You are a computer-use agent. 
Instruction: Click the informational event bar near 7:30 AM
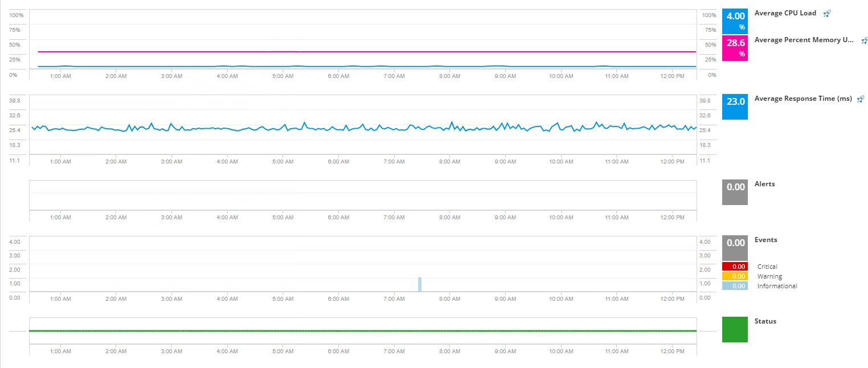[x=420, y=284]
